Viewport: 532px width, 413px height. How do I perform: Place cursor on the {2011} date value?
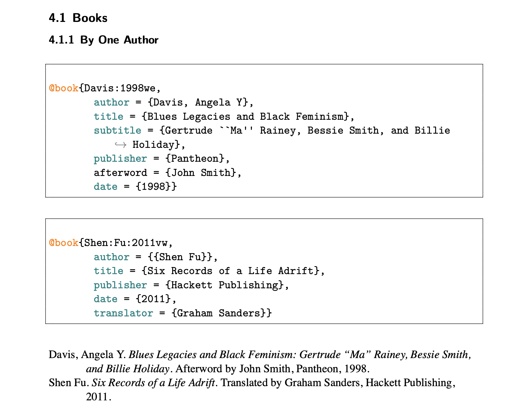point(153,299)
